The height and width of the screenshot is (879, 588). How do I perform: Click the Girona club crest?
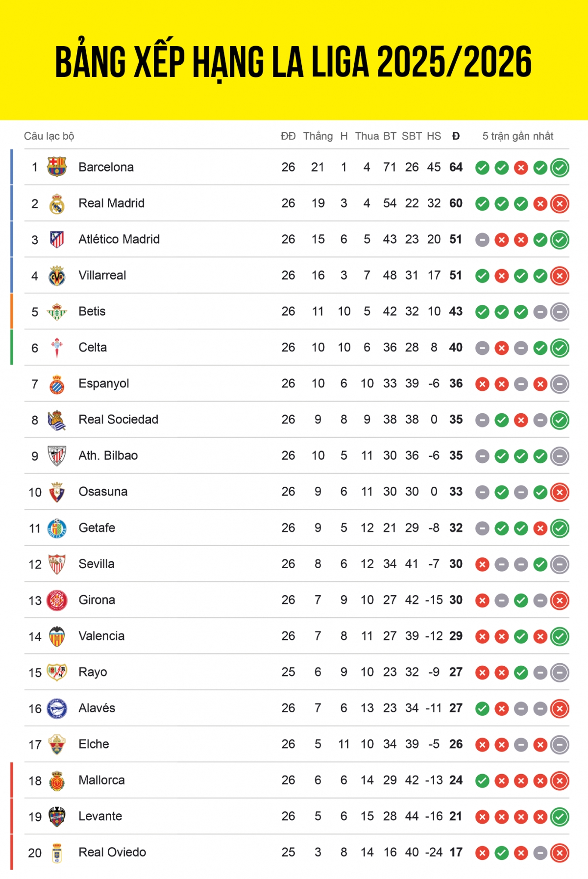pyautogui.click(x=57, y=600)
